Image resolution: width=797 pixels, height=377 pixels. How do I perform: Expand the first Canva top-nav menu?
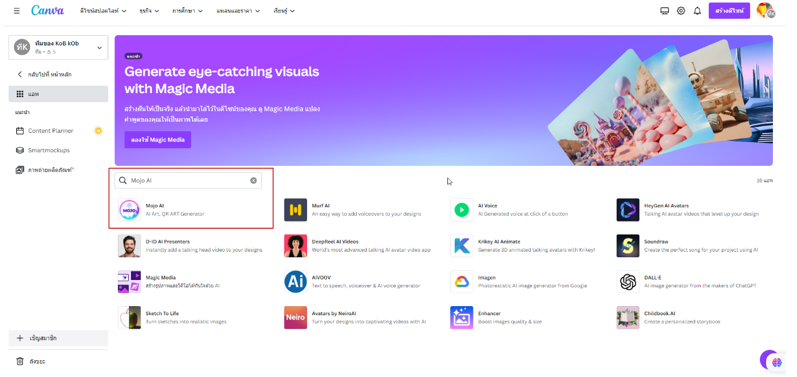click(x=103, y=11)
